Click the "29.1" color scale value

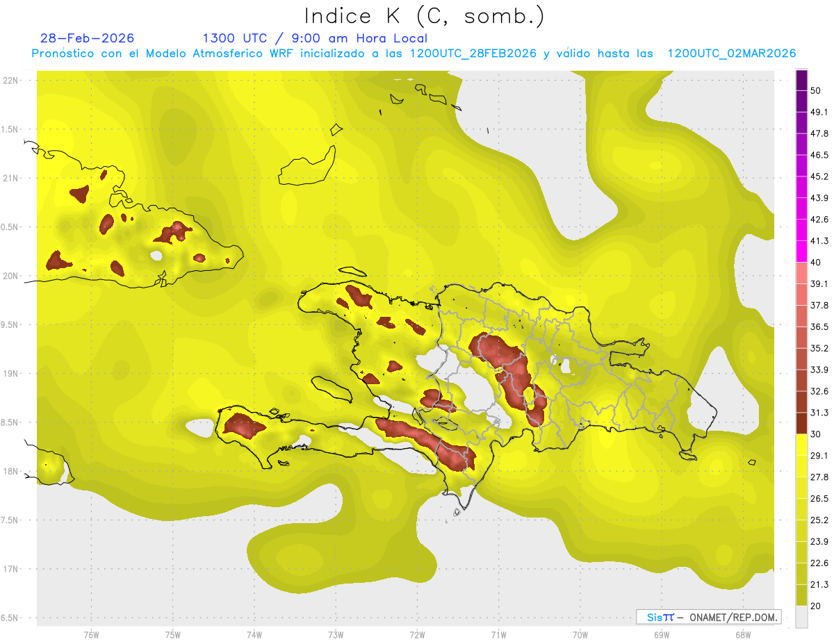820,455
